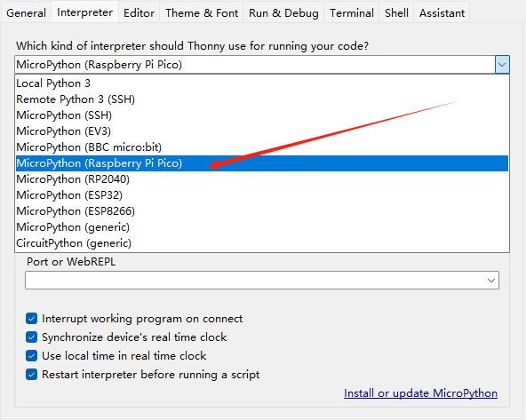Open the Terminal tab
526x420 pixels.
pyautogui.click(x=352, y=12)
